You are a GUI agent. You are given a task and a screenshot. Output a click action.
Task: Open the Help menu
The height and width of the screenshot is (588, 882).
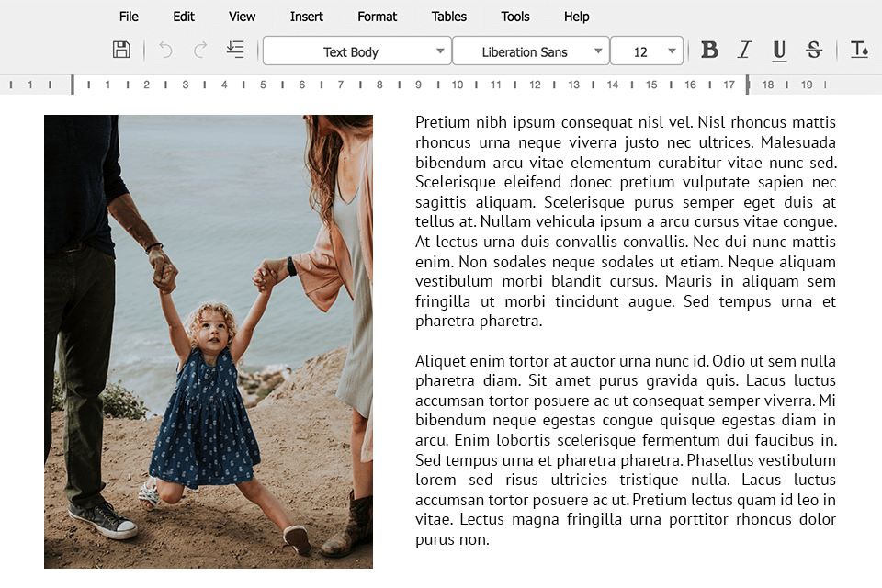tap(577, 17)
